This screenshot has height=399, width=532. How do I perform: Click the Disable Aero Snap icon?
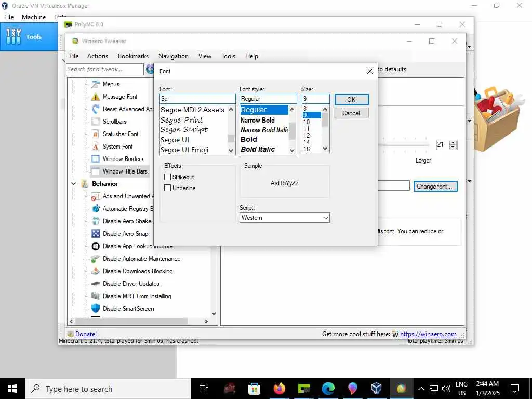point(96,234)
